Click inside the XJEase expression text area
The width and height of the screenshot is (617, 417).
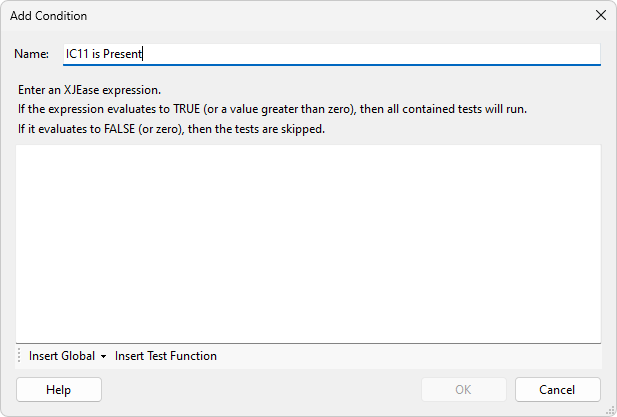pyautogui.click(x=308, y=243)
